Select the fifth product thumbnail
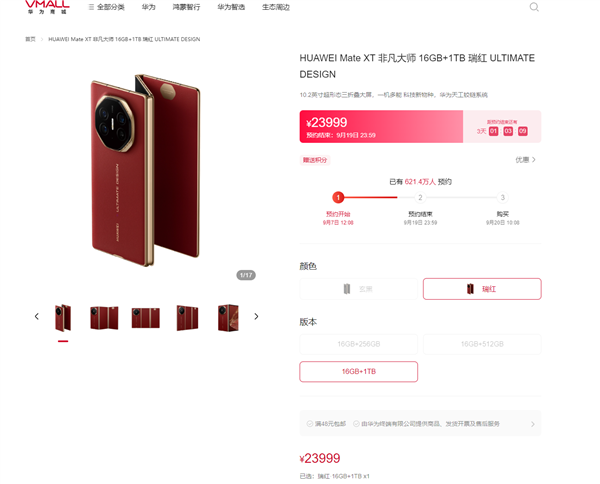600x484 pixels. point(228,318)
